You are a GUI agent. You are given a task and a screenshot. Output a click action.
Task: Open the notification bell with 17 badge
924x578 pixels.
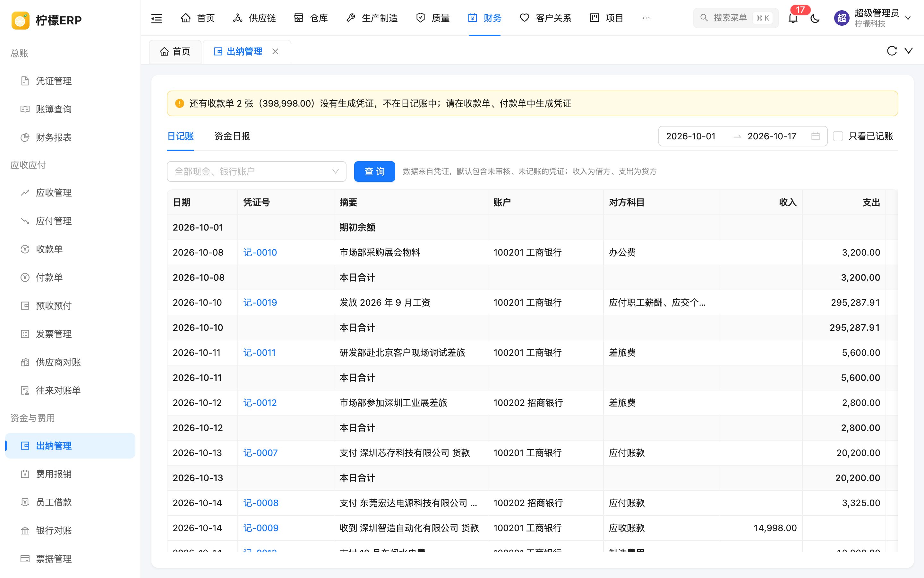point(793,18)
